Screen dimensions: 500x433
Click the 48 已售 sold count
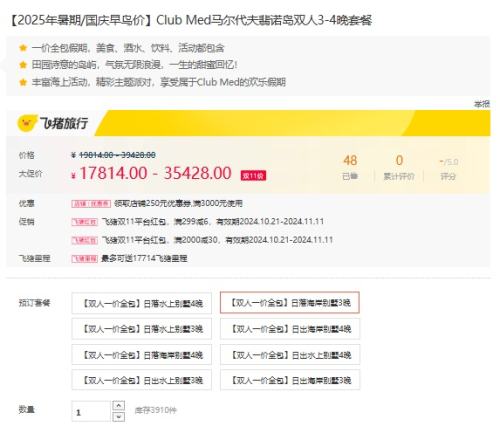point(350,167)
